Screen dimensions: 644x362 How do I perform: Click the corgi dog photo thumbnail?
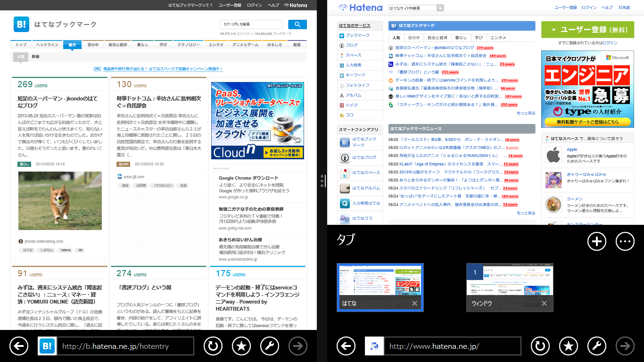point(60,201)
